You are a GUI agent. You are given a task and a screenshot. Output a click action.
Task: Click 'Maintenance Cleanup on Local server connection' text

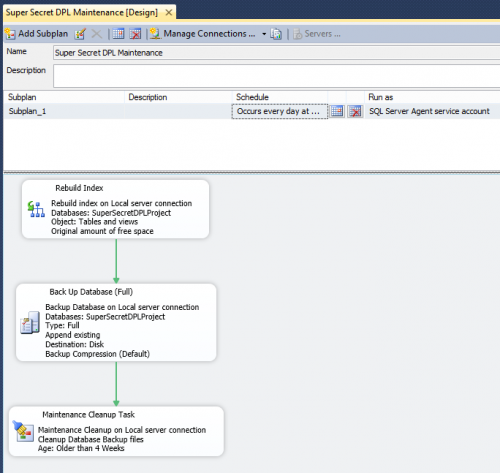tap(122, 430)
